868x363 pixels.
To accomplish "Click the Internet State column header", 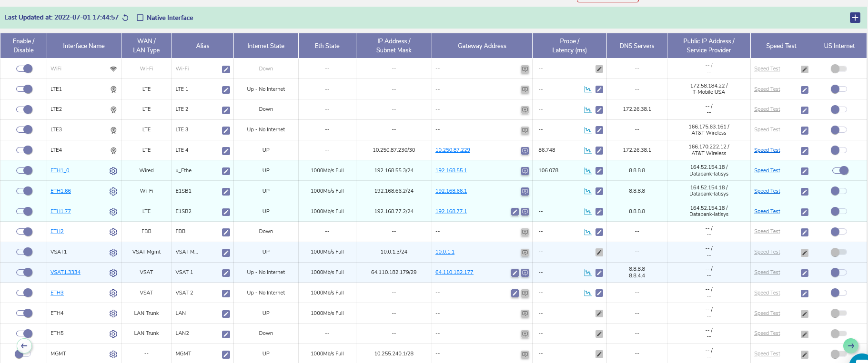I will pyautogui.click(x=266, y=46).
